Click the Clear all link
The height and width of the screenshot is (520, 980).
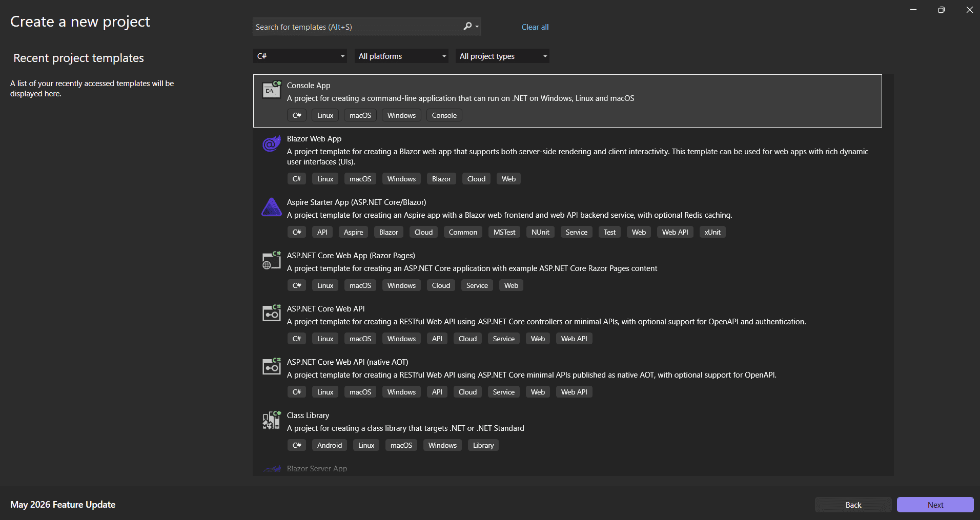click(535, 27)
